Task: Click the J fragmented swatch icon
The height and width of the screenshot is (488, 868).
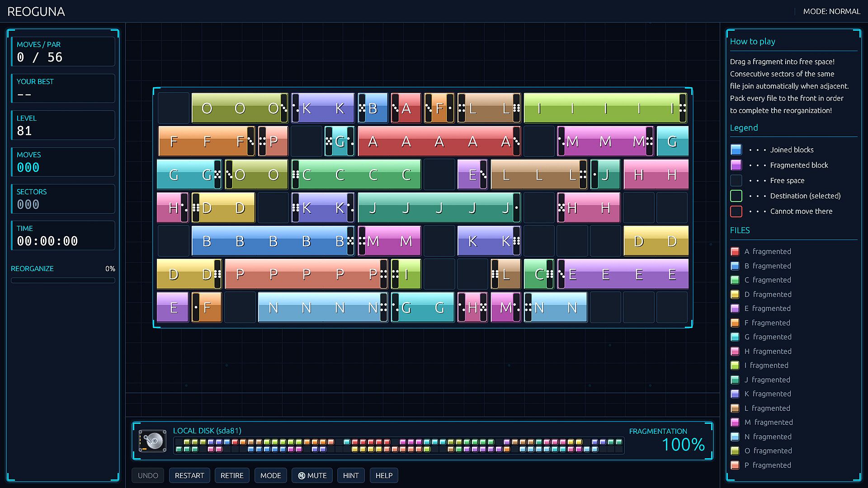Action: pos(735,380)
